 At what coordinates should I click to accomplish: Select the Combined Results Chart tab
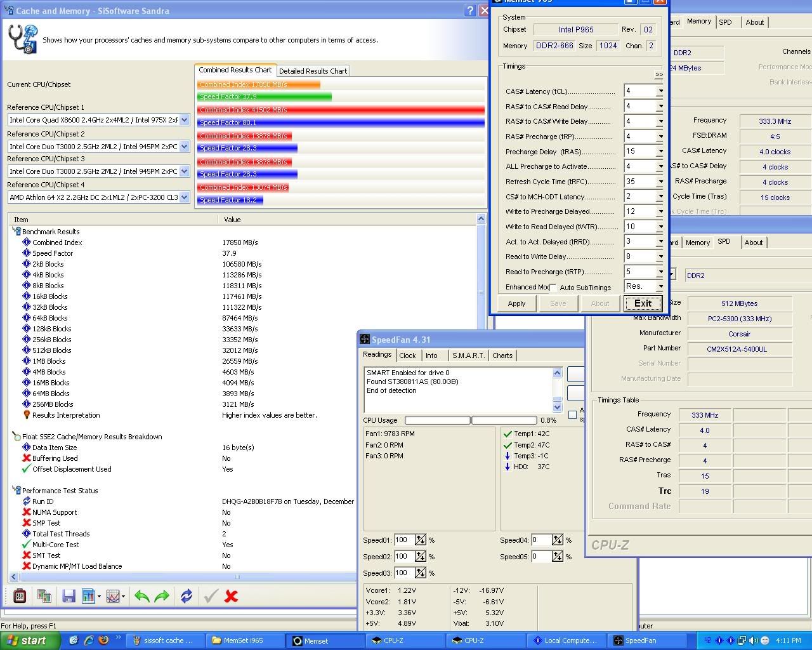(x=235, y=70)
